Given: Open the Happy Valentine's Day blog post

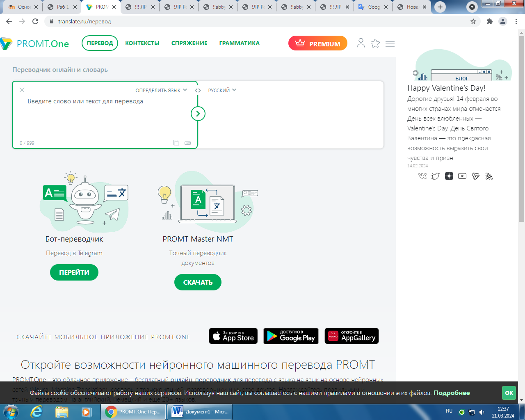Looking at the screenshot, I should coord(446,88).
